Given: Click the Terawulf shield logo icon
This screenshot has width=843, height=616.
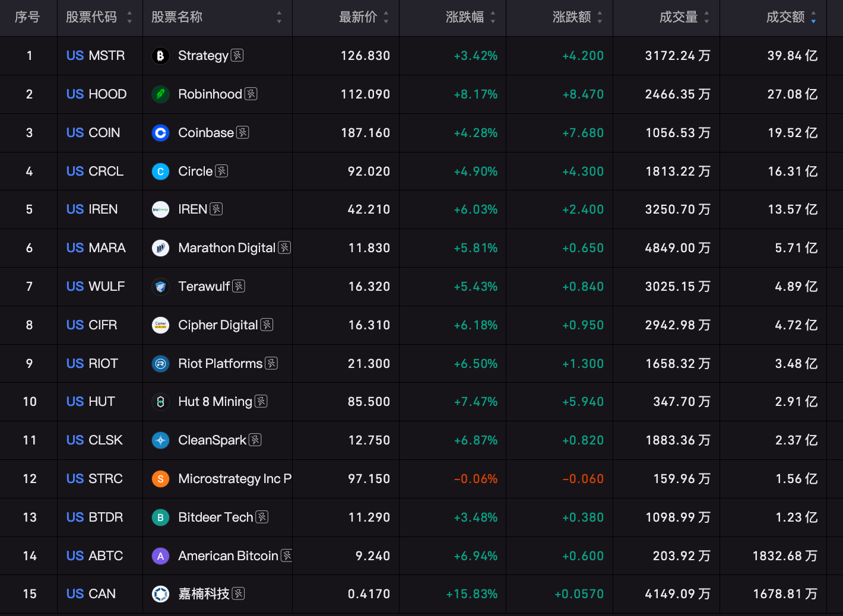Looking at the screenshot, I should [x=160, y=287].
